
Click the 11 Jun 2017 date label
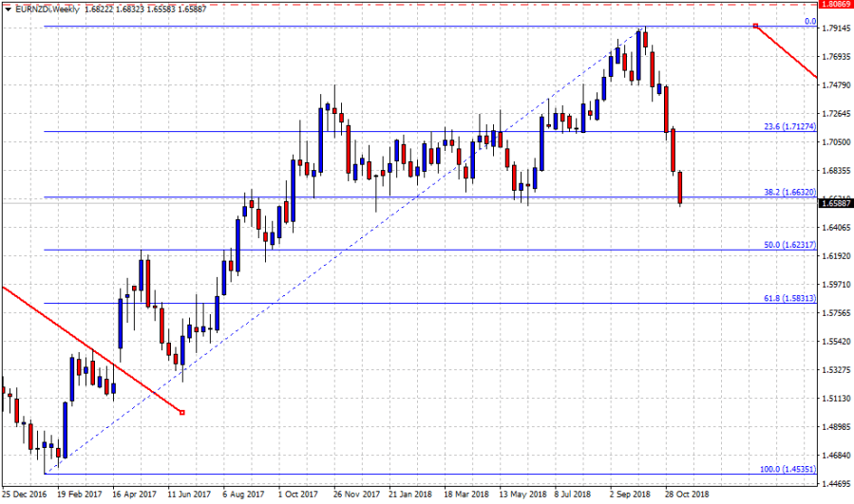pyautogui.click(x=190, y=495)
